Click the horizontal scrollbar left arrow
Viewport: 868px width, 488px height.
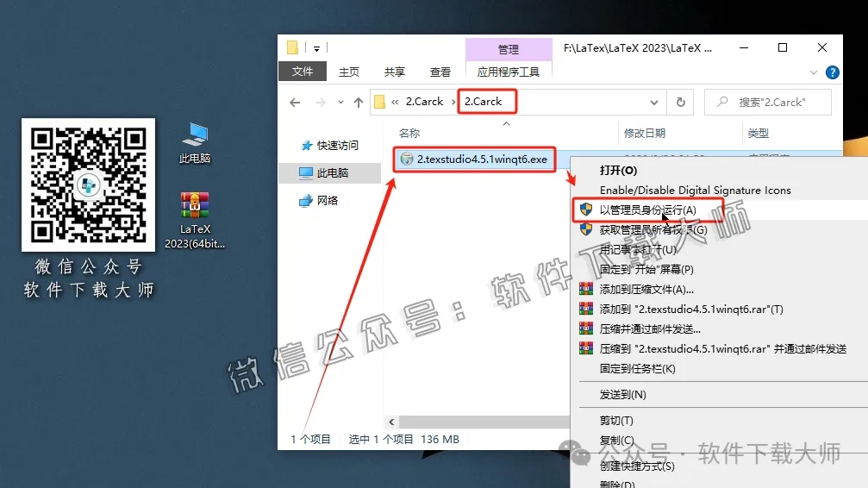point(391,422)
